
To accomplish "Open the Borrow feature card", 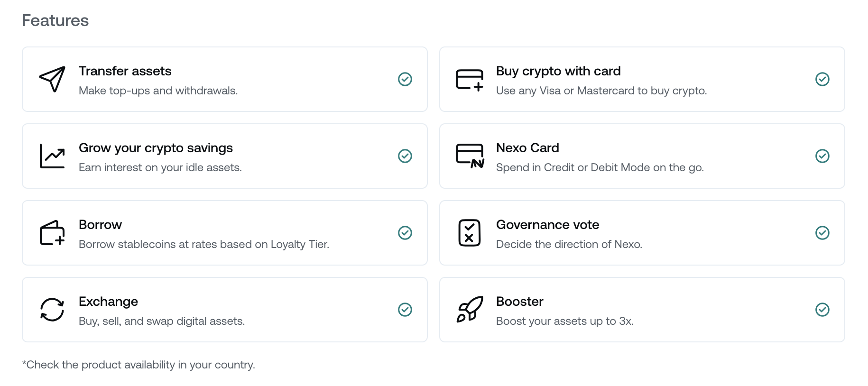I will pyautogui.click(x=225, y=233).
